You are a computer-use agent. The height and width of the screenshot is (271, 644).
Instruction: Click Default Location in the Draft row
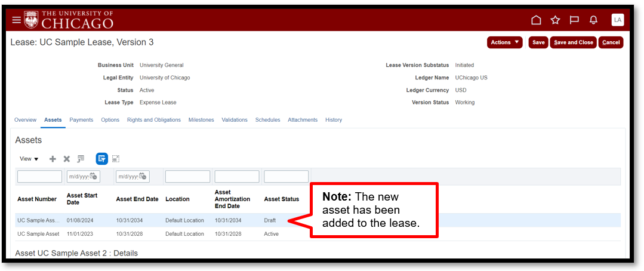click(x=184, y=220)
